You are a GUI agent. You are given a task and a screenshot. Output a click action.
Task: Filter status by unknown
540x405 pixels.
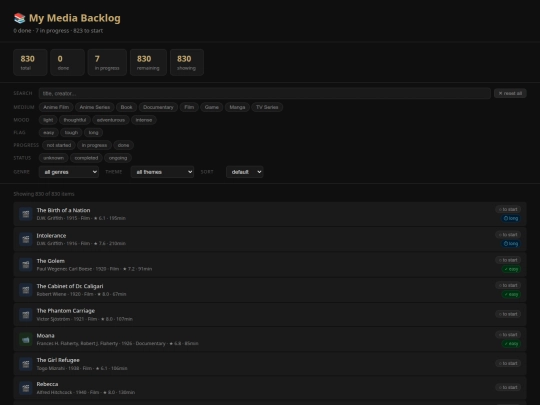(x=53, y=158)
